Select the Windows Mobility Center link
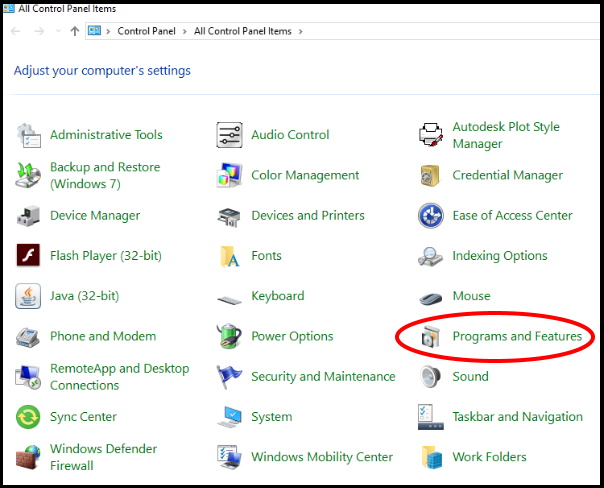The height and width of the screenshot is (488, 604). coord(322,457)
